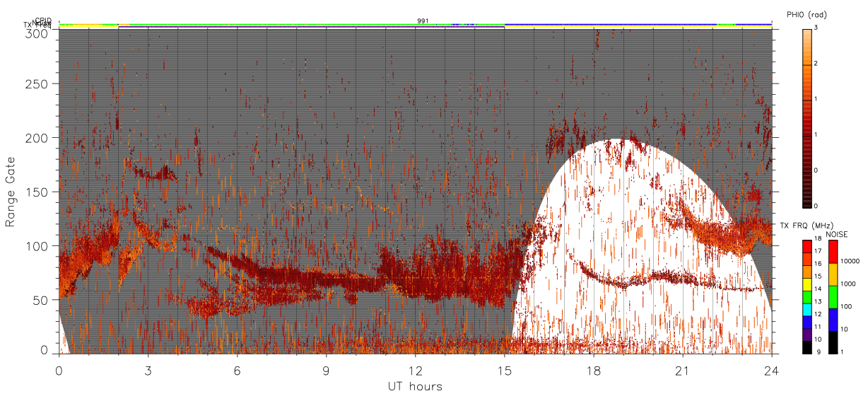Click the red 17–18 MHz TX FRQ swatch
The image size is (868, 401).
(807, 247)
